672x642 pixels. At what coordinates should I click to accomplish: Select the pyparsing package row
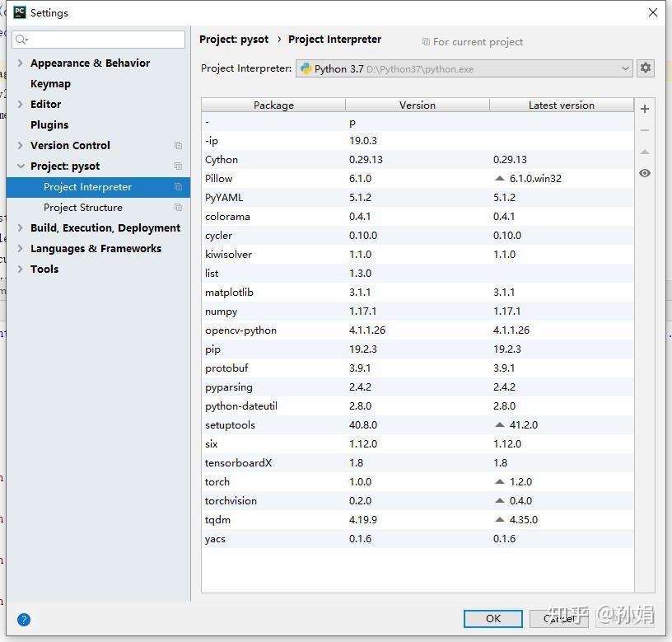pyautogui.click(x=418, y=387)
